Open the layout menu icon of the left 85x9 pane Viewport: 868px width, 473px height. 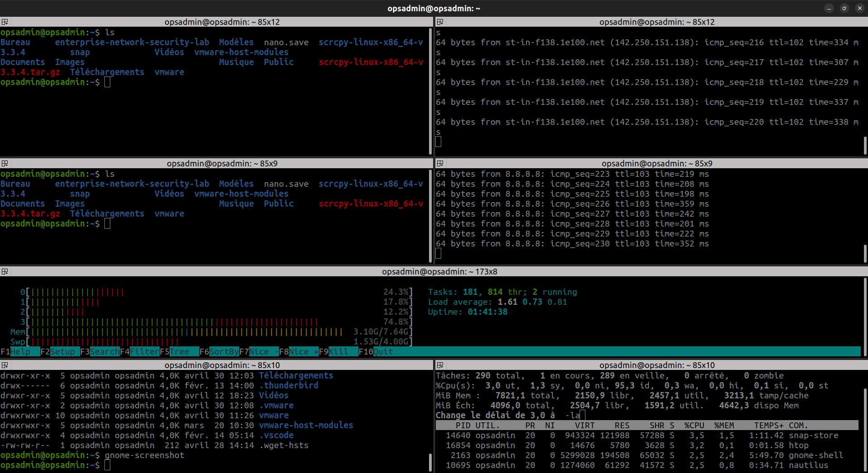point(5,163)
